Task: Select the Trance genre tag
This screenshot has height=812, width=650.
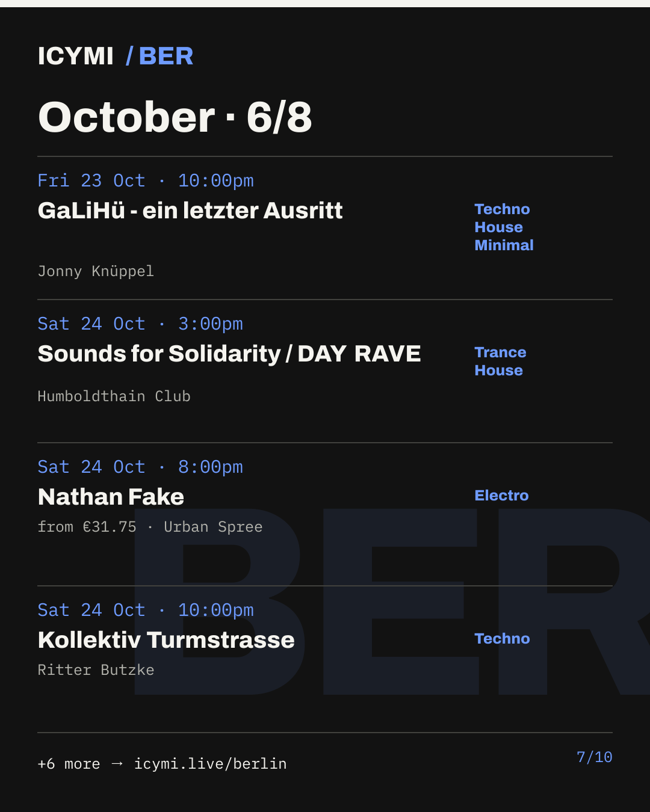Action: [500, 352]
